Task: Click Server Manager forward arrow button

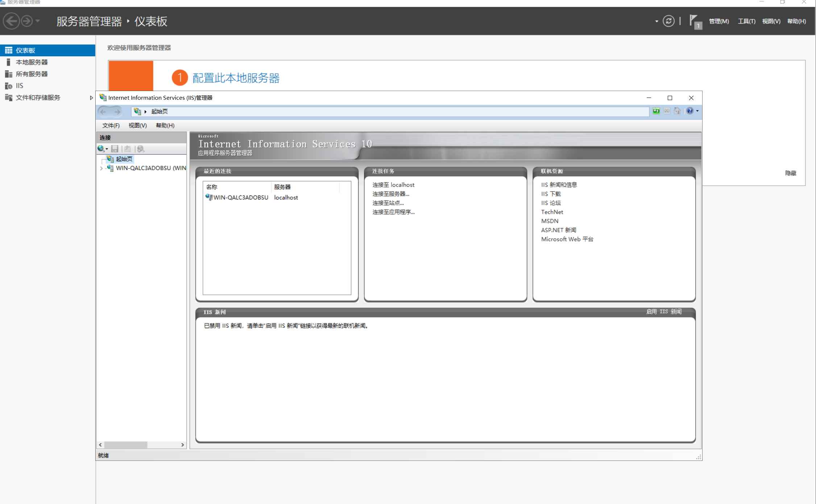Action: pos(27,21)
